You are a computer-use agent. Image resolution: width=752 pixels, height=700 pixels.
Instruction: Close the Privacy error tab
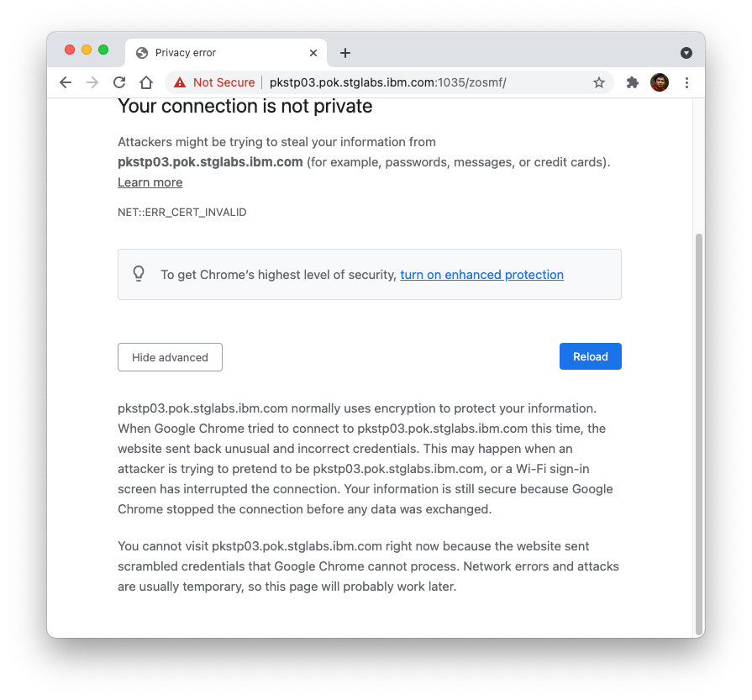point(313,52)
